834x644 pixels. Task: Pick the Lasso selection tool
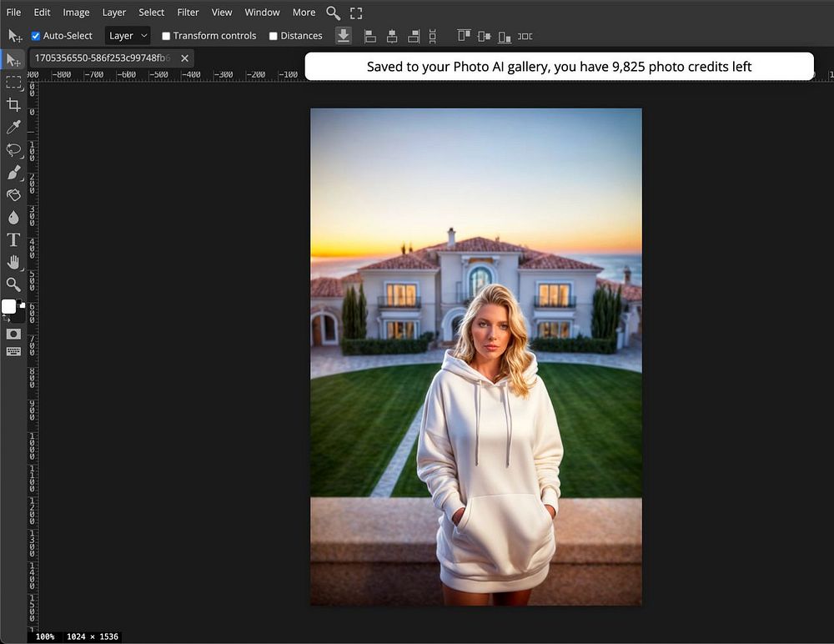(13, 150)
